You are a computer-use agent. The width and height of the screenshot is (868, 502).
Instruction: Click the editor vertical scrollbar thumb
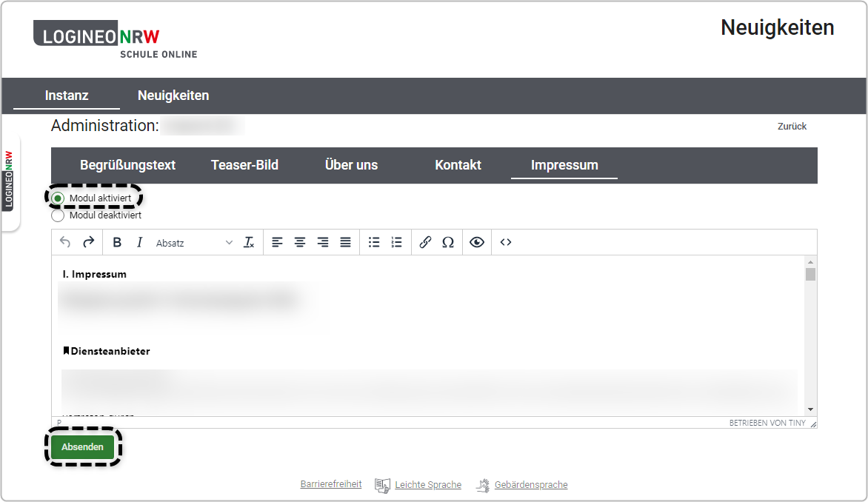pos(810,274)
